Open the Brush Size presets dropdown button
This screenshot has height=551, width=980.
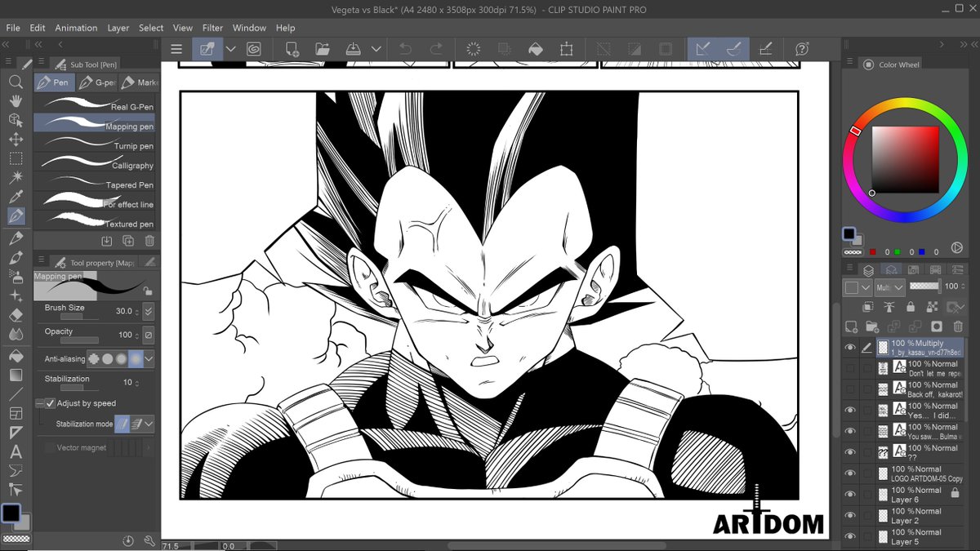pos(148,311)
